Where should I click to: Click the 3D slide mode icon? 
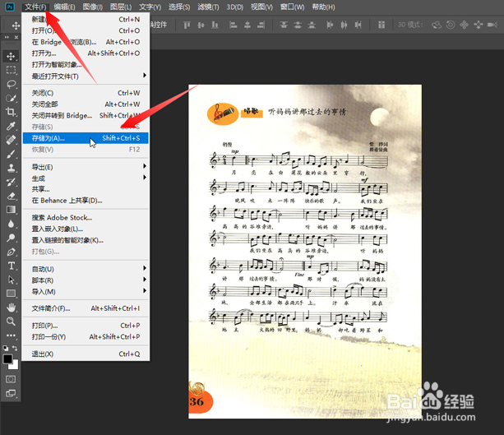click(479, 25)
